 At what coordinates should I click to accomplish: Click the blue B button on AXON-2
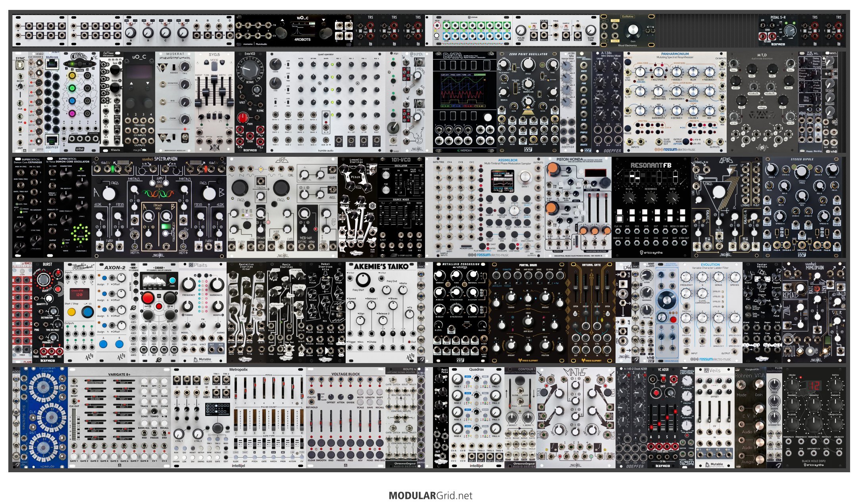click(119, 344)
